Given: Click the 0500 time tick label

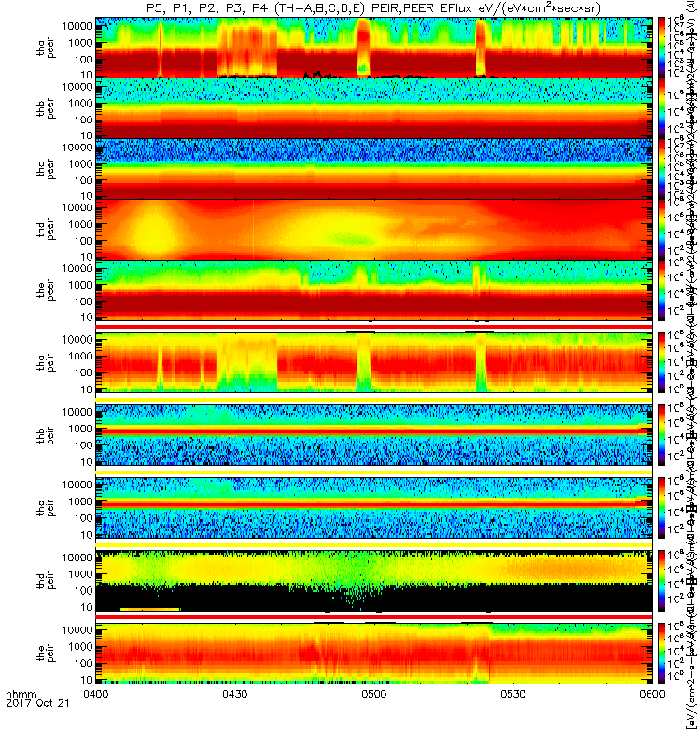Looking at the screenshot, I should click(x=374, y=694).
